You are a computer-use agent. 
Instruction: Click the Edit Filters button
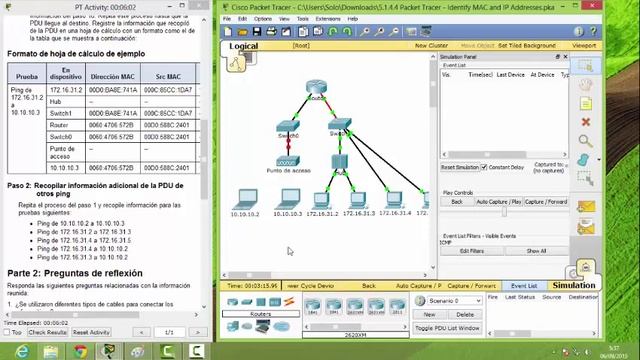472,251
